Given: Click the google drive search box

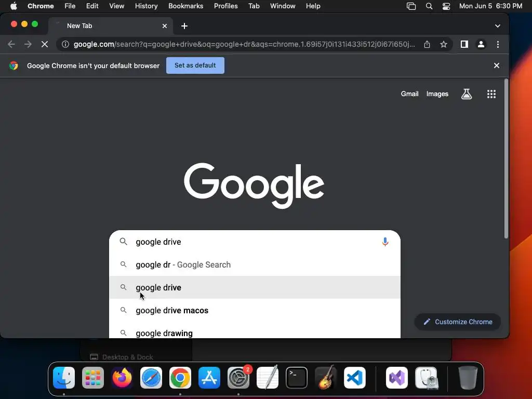Looking at the screenshot, I should tap(255, 242).
